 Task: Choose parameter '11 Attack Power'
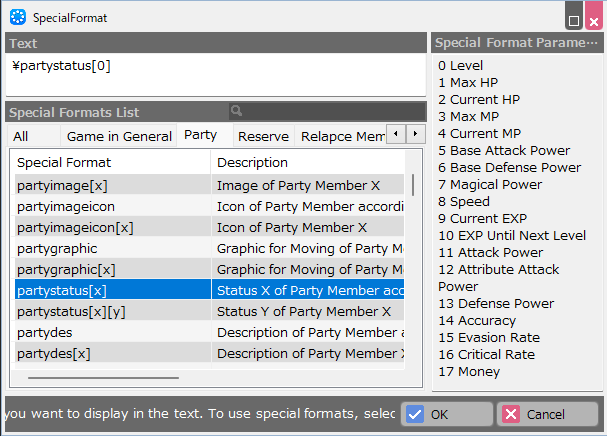(x=490, y=252)
